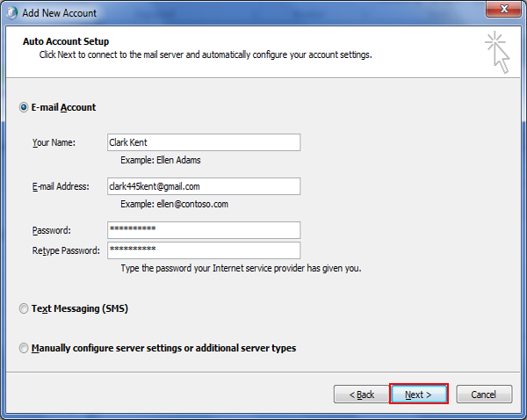Select the E-mail Account radio button
This screenshot has width=527, height=420.
tap(24, 107)
